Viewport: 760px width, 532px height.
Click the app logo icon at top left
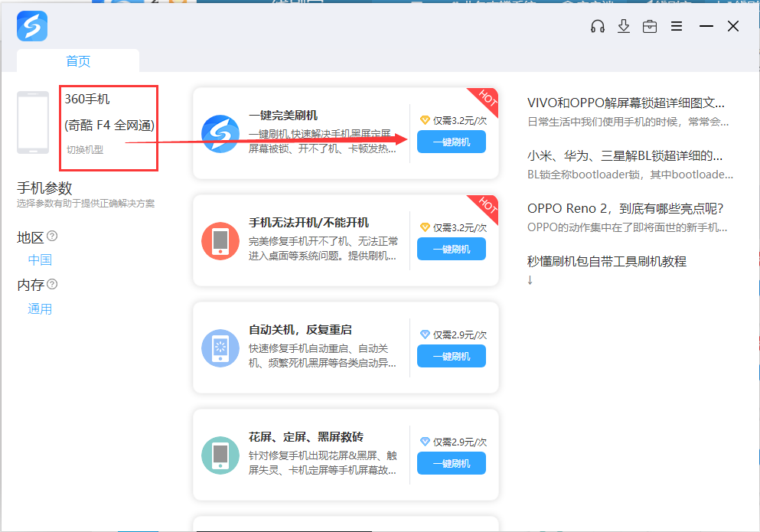[32, 26]
